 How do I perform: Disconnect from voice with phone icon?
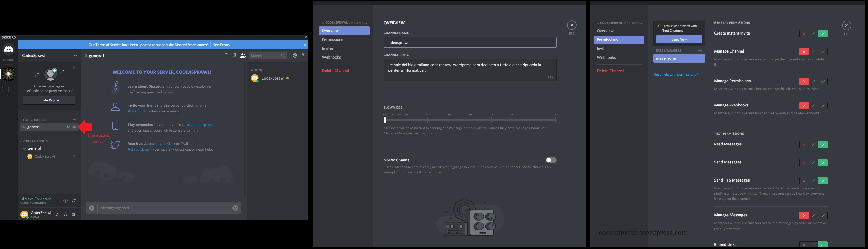(74, 201)
